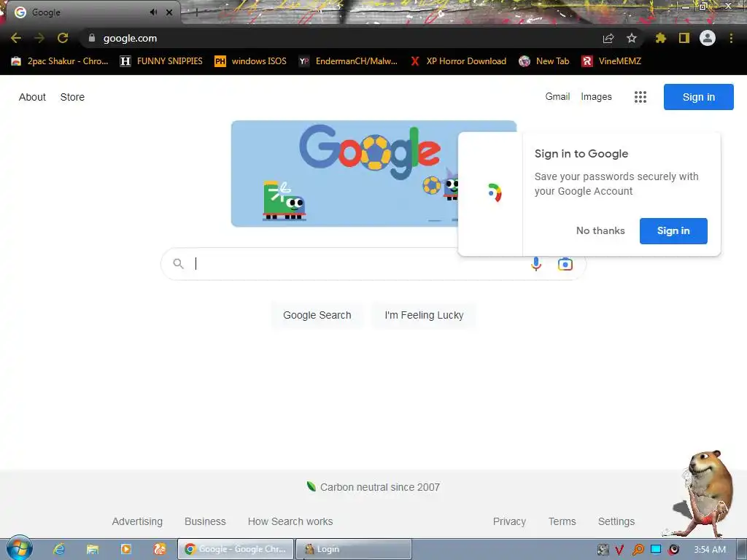Click the blue monitor tray icon
Image resolution: width=747 pixels, height=560 pixels.
click(656, 549)
